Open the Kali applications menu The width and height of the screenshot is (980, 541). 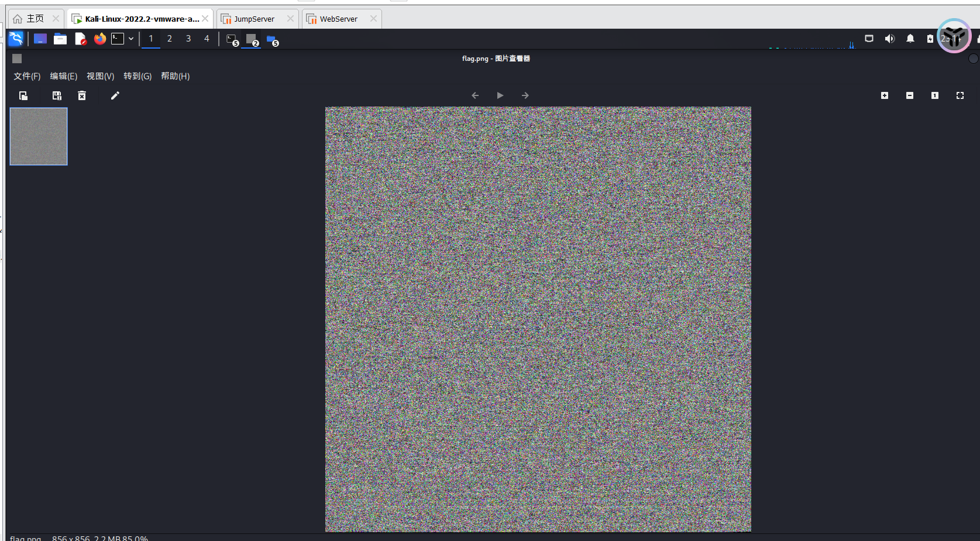16,39
